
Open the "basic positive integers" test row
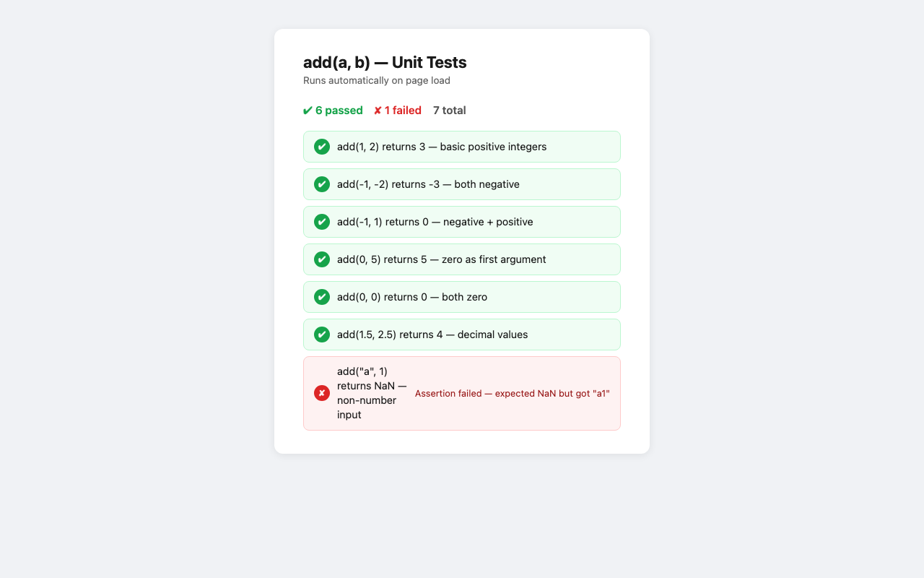pos(462,147)
